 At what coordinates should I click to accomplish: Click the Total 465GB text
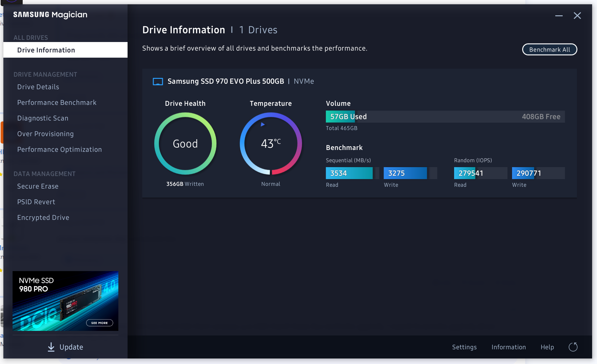(341, 128)
